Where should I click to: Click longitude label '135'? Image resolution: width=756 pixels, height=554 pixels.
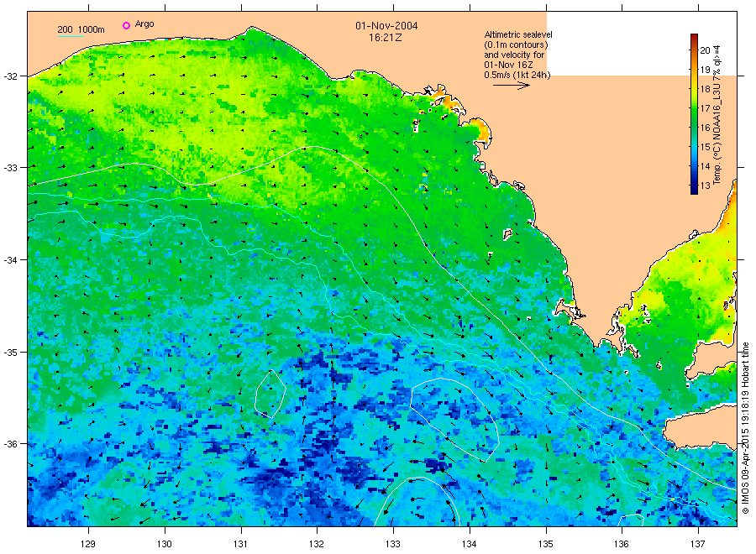546,544
